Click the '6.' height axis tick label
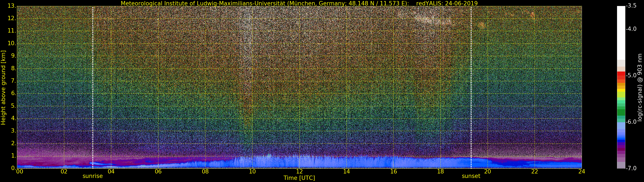 click(13, 93)
